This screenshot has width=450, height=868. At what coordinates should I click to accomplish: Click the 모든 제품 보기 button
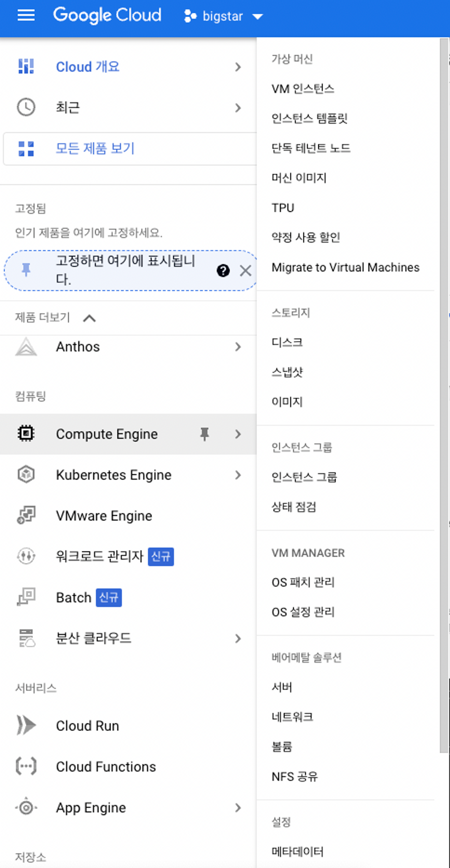coord(95,148)
